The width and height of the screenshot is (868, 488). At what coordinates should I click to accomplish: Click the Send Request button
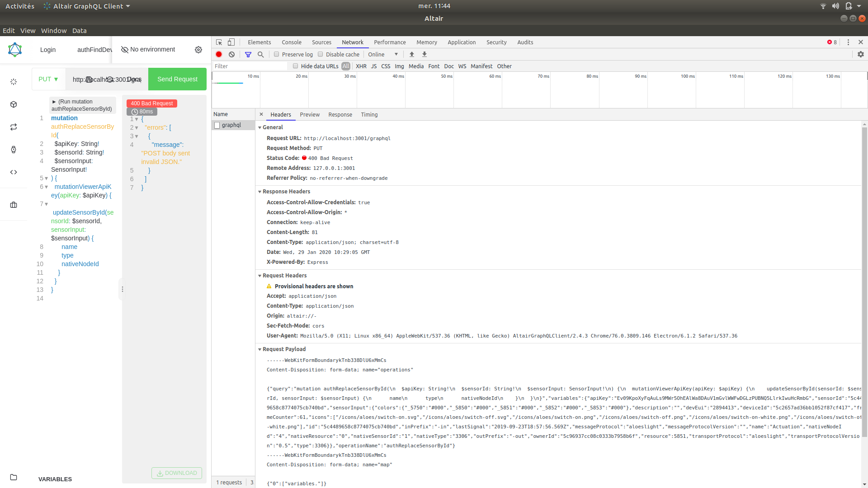pos(177,79)
